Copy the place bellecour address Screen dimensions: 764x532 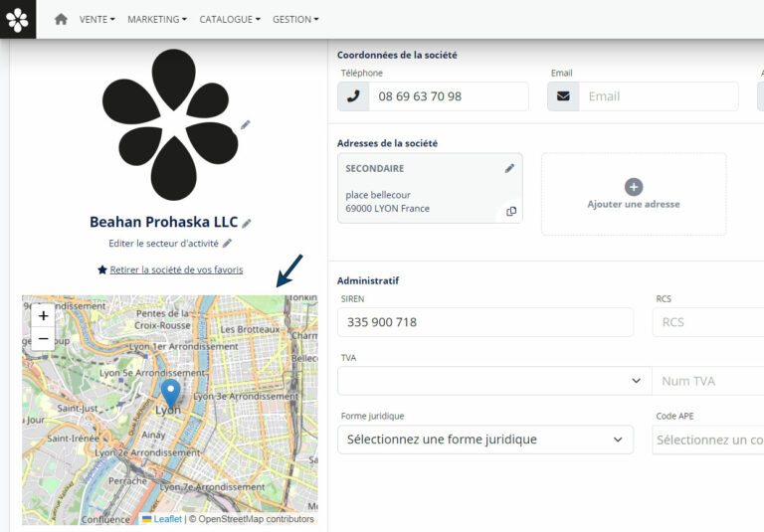pyautogui.click(x=511, y=211)
